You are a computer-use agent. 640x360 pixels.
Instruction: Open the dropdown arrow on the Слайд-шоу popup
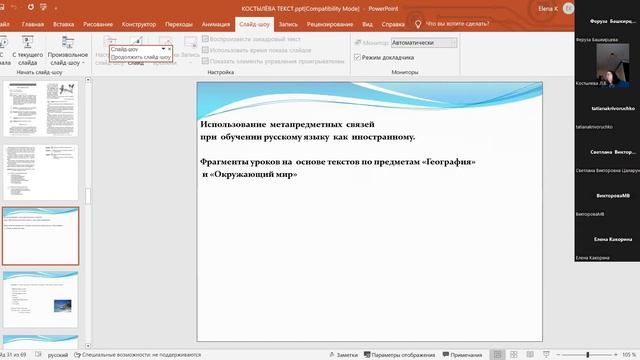click(x=163, y=49)
